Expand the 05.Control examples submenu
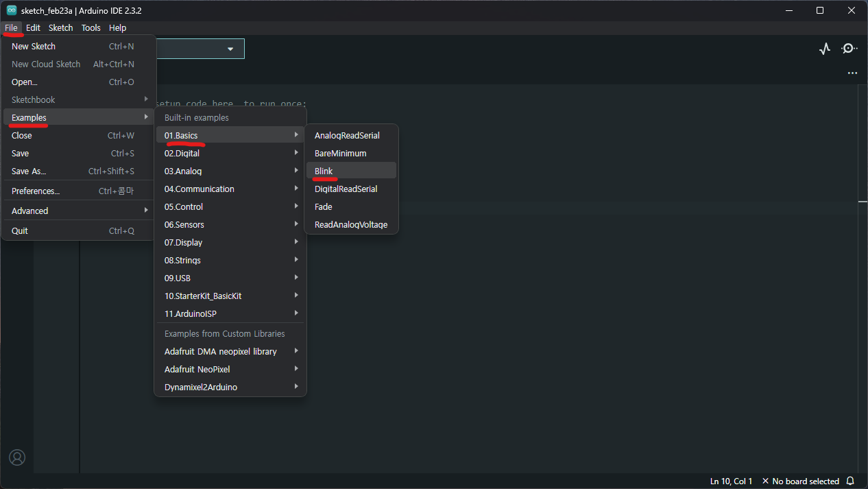Image resolution: width=868 pixels, height=489 pixels. (x=230, y=207)
